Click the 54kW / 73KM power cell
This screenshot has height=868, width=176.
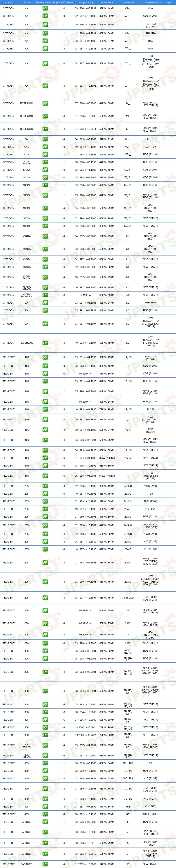pyautogui.click(x=107, y=864)
